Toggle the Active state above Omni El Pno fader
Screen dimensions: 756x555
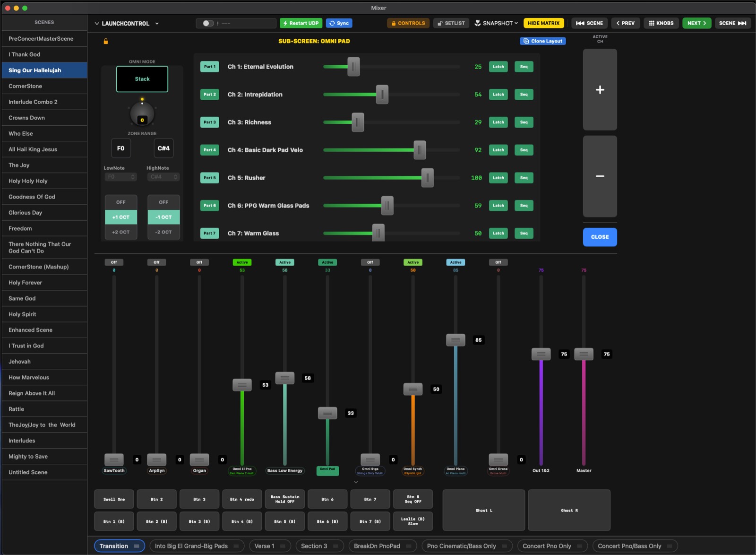click(242, 262)
